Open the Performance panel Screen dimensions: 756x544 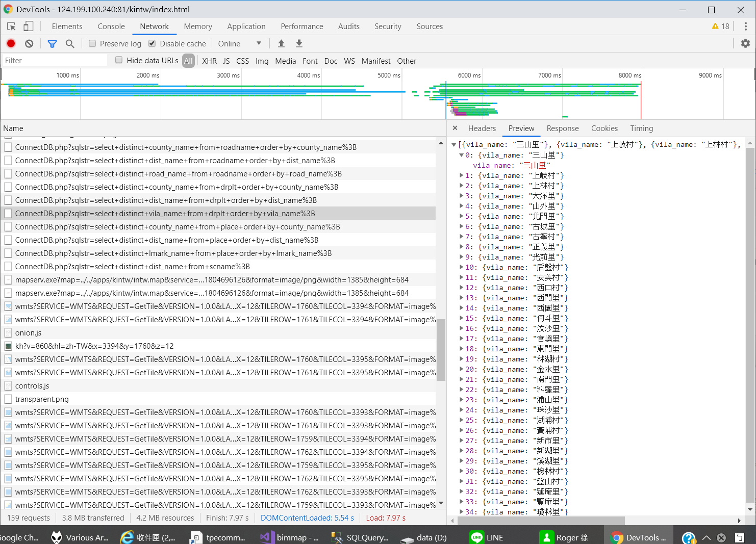tap(302, 27)
